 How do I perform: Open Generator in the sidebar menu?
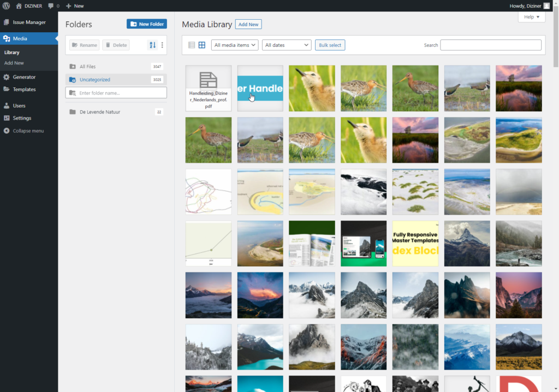(x=24, y=77)
